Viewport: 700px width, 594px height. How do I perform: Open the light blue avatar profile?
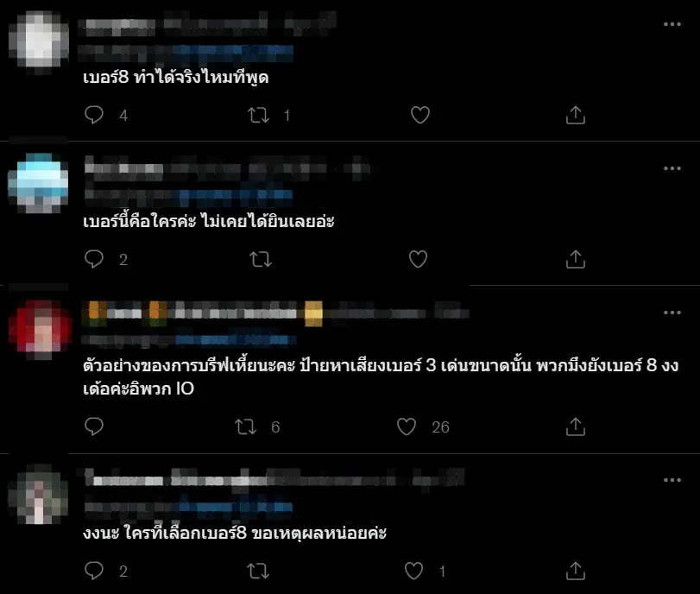(x=39, y=183)
